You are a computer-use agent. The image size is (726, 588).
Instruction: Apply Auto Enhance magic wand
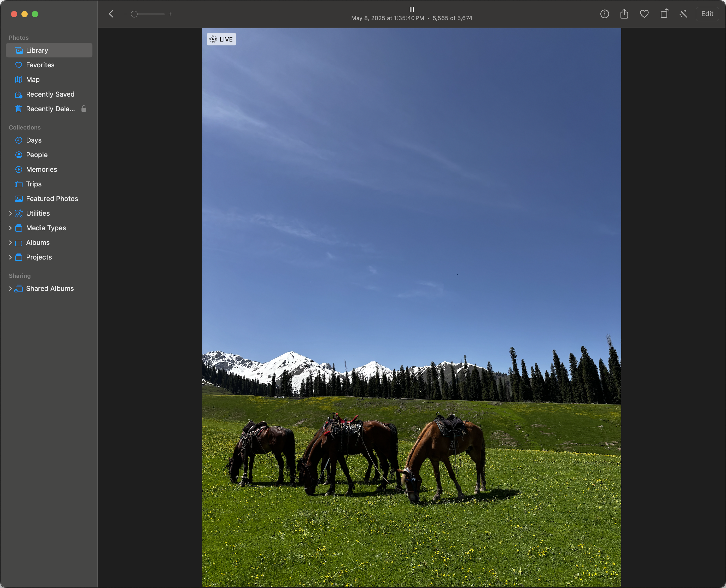(x=683, y=14)
